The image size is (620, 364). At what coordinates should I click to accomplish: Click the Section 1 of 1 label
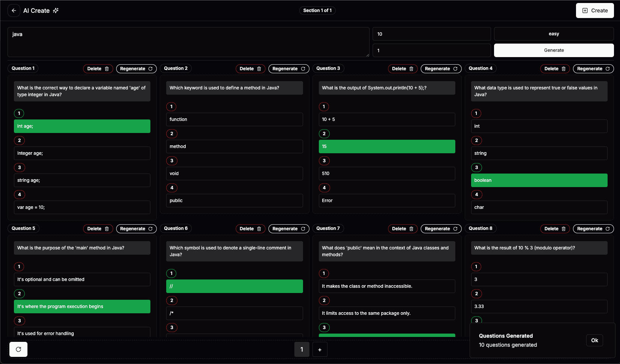point(317,11)
